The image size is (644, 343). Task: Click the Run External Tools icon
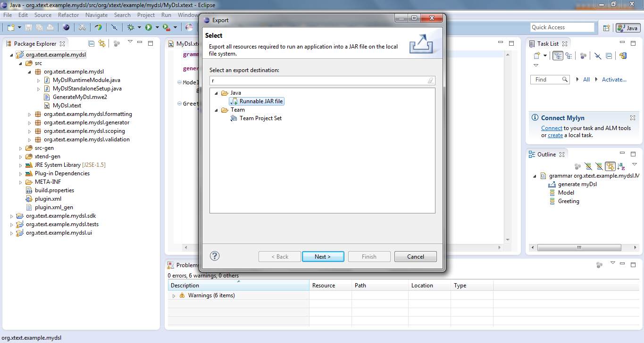166,27
